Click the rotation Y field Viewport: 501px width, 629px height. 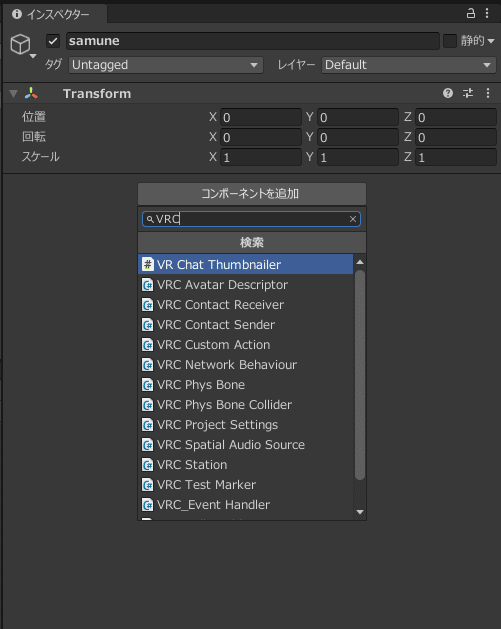[x=358, y=138]
